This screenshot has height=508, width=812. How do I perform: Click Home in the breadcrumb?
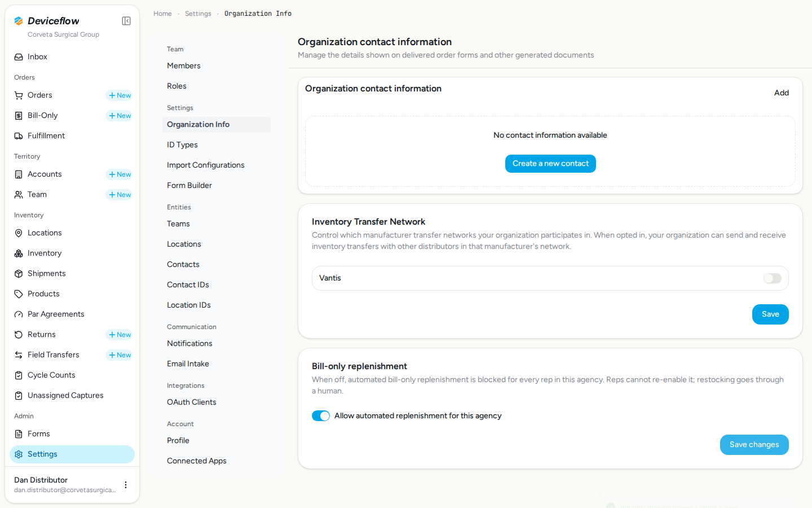coord(162,14)
